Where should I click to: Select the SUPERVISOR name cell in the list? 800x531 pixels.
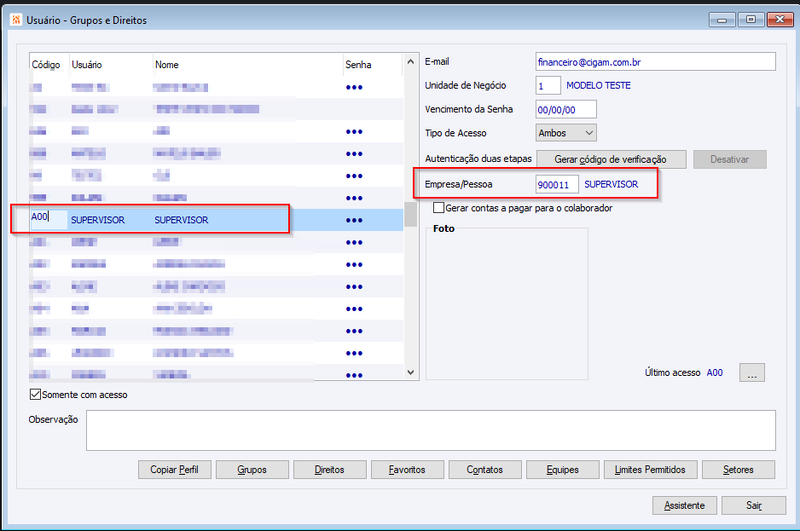coord(181,220)
